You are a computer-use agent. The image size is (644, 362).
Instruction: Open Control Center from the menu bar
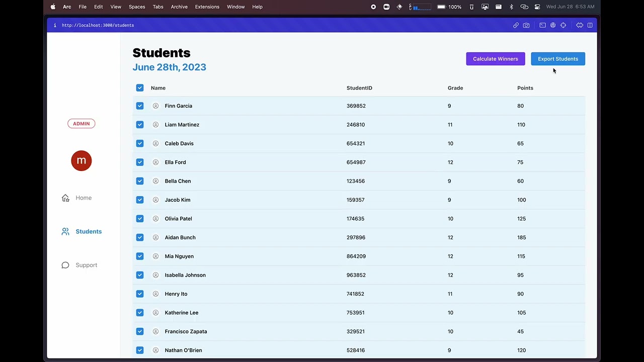pos(537,7)
